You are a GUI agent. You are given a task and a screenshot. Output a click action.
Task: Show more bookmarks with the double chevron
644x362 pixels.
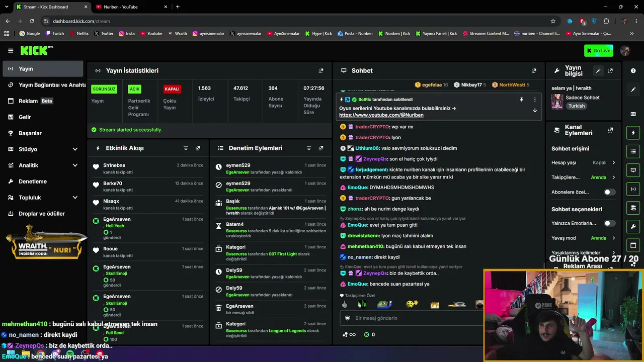(632, 34)
